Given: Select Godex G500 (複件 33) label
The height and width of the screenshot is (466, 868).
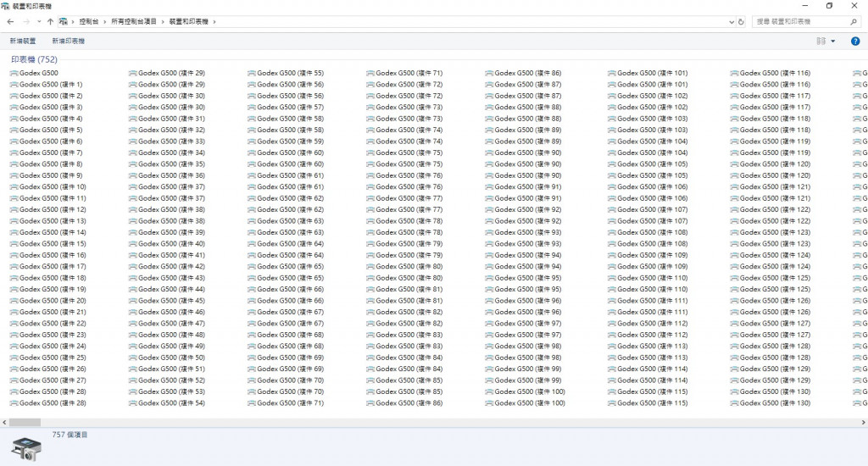Looking at the screenshot, I should click(x=171, y=141).
